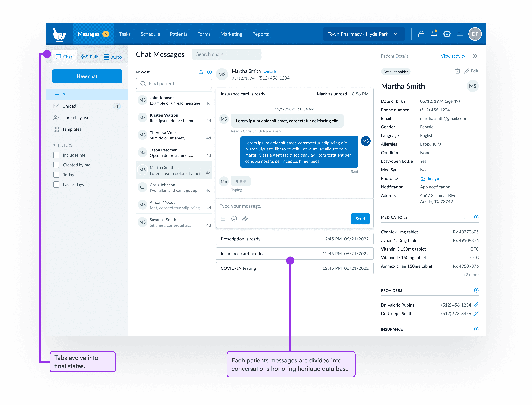Tick the Last 7 days checkbox

(56, 184)
